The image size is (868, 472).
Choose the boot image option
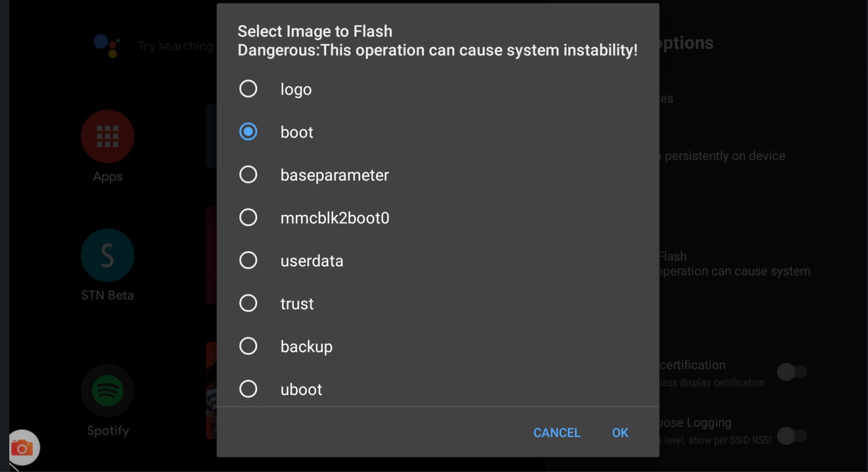click(x=249, y=132)
